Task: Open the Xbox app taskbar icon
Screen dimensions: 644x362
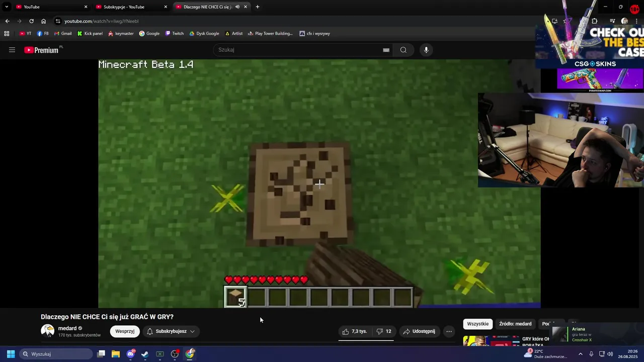Action: coord(160,354)
